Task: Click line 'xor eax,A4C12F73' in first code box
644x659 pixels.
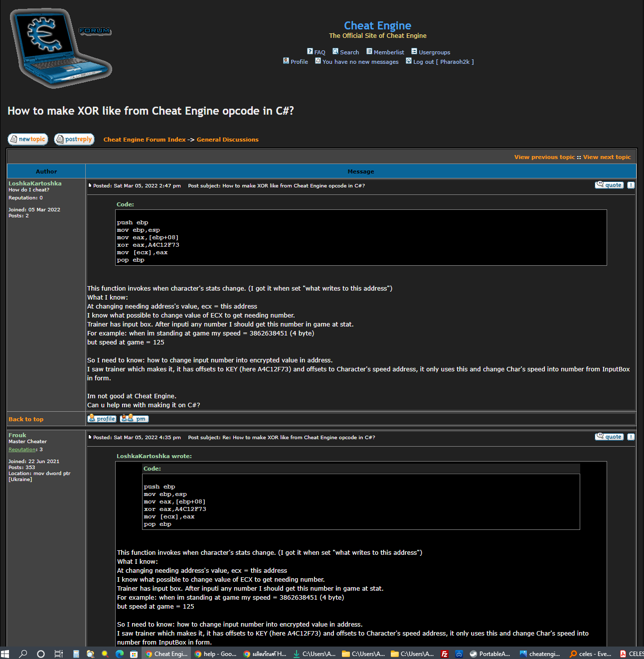Action: coord(148,245)
